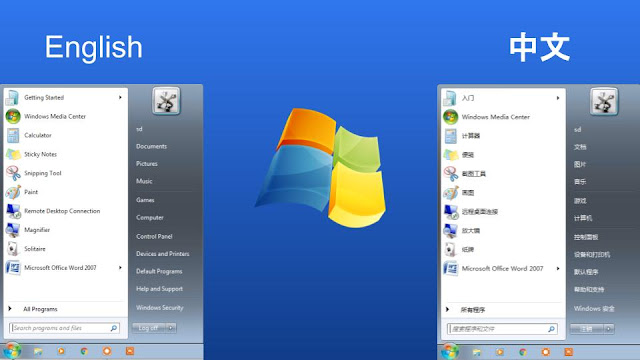The image size is (640, 360).
Task: Open 入门 icon in Chinese menu
Action: [x=450, y=98]
